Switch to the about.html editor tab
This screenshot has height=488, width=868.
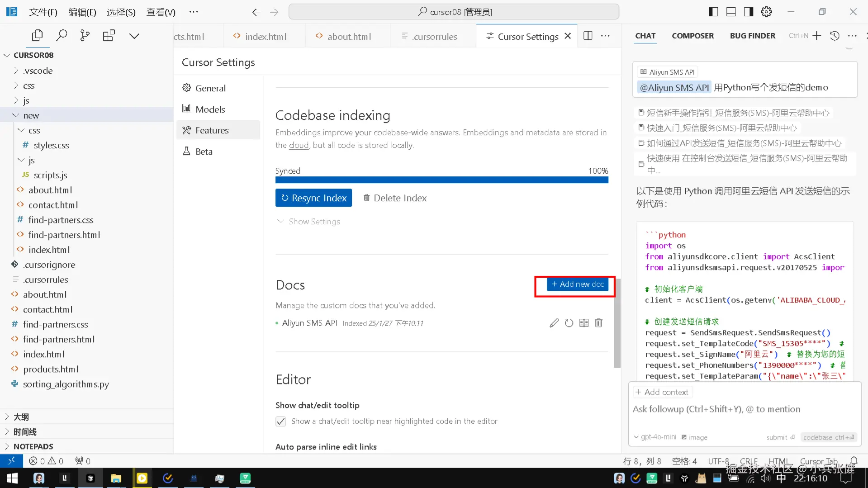(348, 36)
